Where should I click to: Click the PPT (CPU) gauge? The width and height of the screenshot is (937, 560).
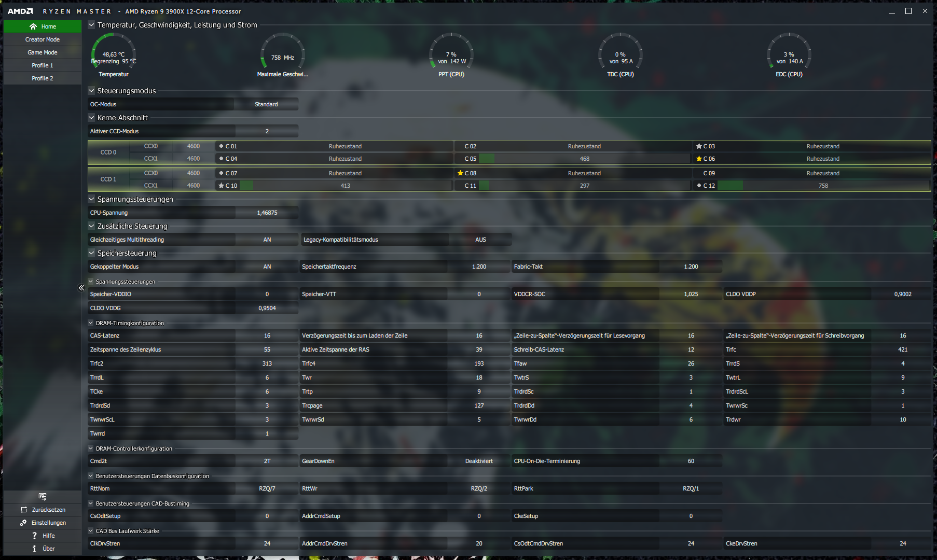click(451, 52)
